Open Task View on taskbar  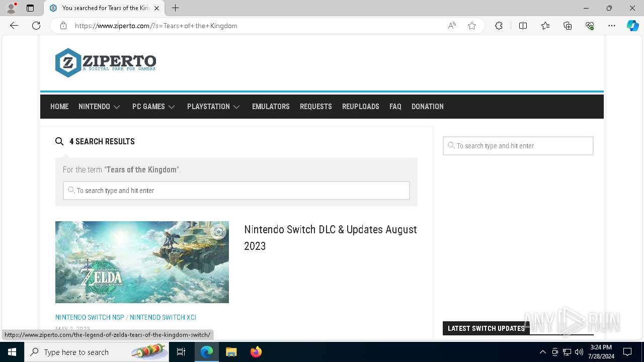181,352
